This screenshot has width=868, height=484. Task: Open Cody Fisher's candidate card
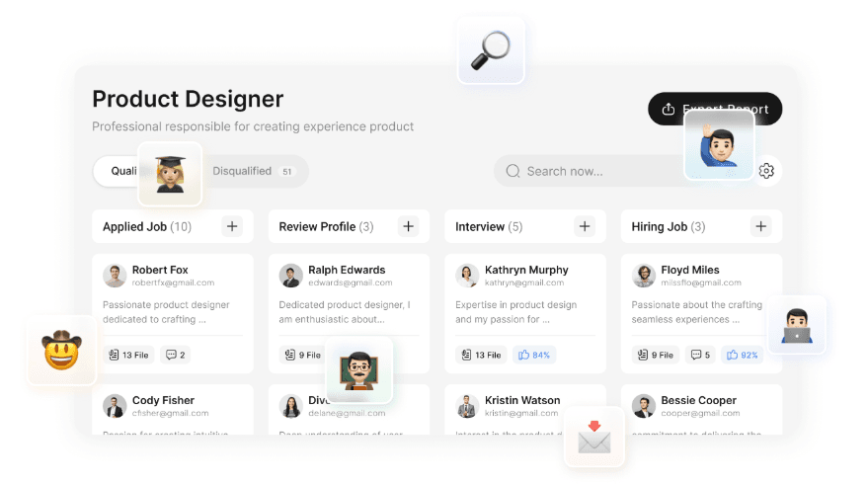tap(173, 409)
